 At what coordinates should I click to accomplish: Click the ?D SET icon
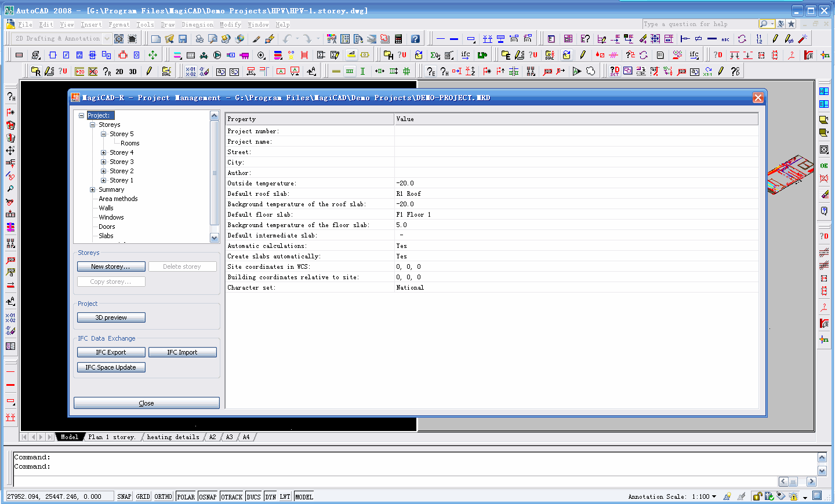614,71
